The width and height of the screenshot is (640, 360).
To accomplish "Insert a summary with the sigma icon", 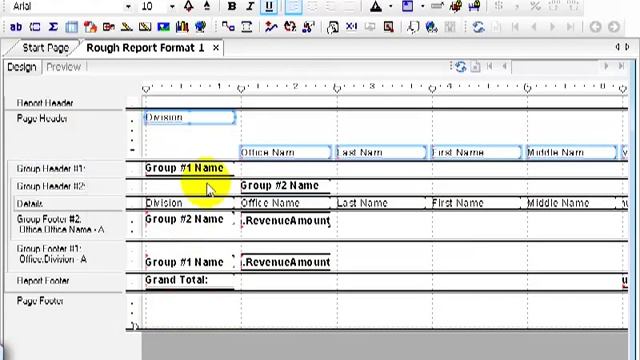I will (x=53, y=27).
